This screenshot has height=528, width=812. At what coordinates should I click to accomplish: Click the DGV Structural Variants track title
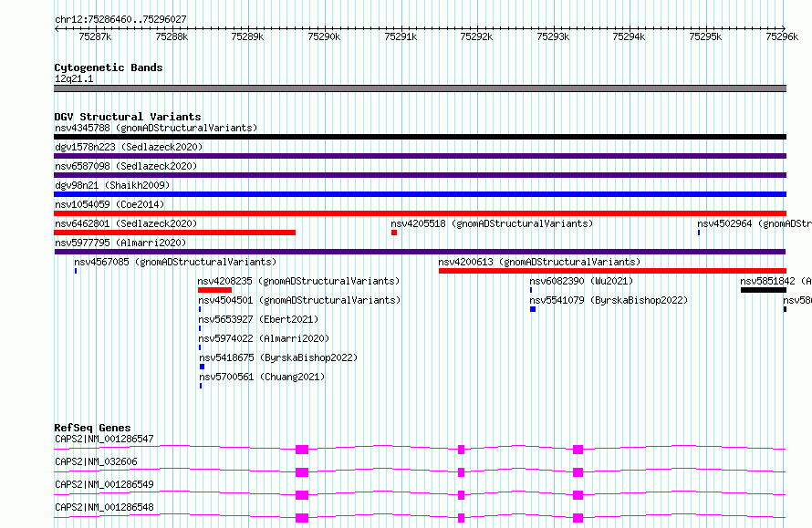tap(128, 117)
